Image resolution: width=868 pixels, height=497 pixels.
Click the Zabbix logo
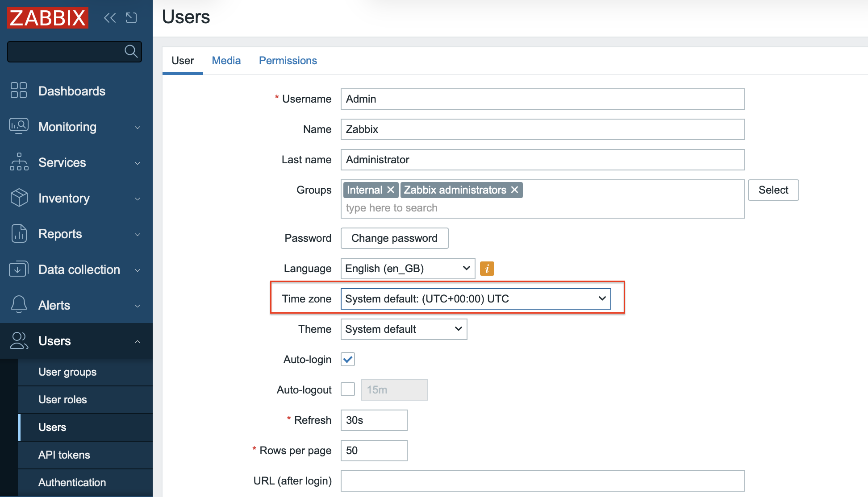(48, 18)
